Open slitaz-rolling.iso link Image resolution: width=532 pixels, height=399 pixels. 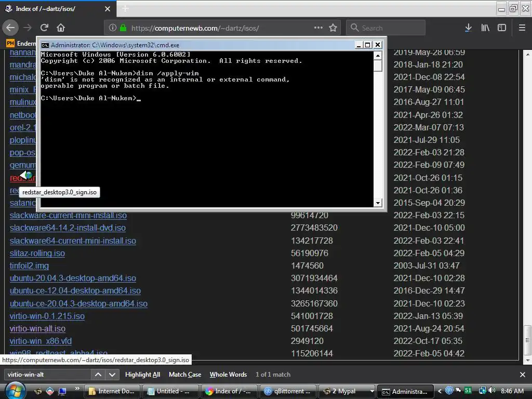click(37, 254)
